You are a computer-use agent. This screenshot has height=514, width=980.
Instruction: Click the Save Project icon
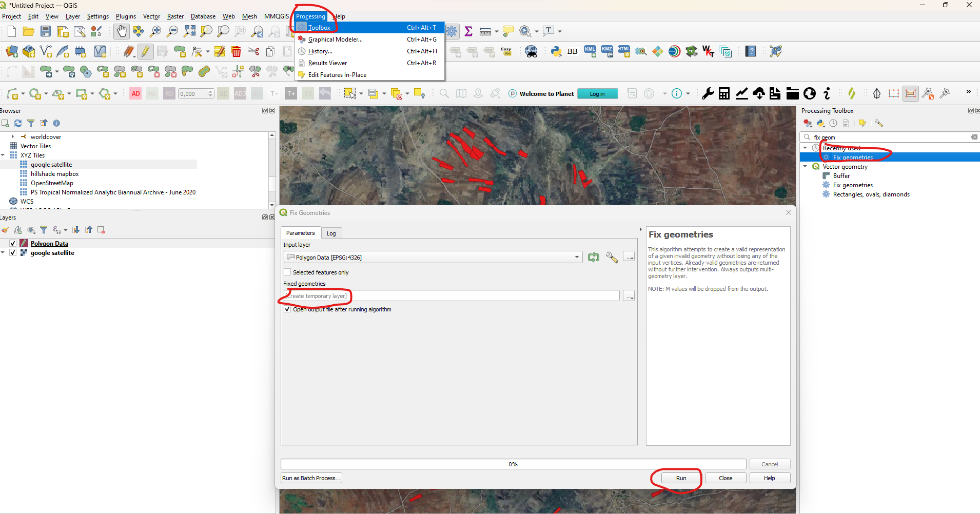click(46, 32)
